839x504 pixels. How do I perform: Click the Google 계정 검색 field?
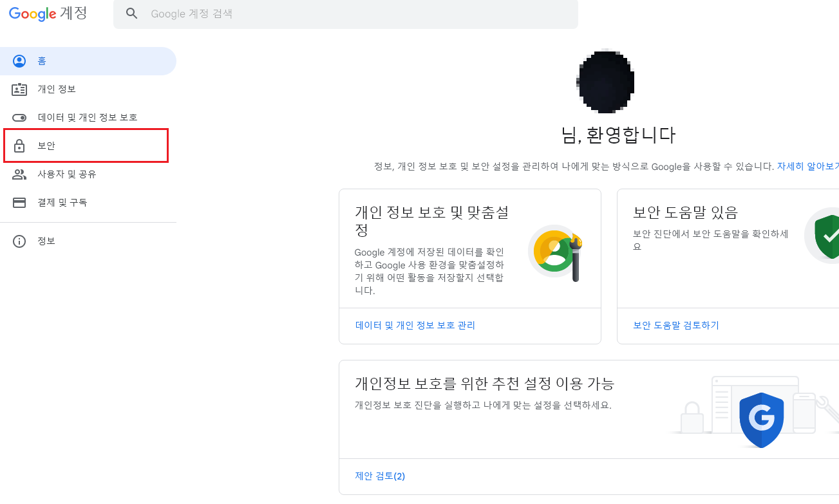pyautogui.click(x=346, y=14)
